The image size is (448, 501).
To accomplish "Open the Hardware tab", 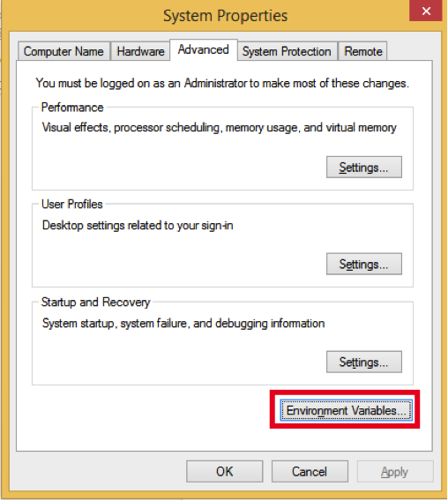I will (140, 51).
